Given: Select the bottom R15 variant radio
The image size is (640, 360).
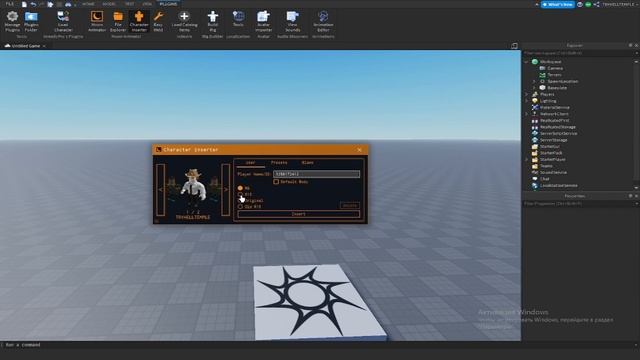Looking at the screenshot, I should point(240,207).
